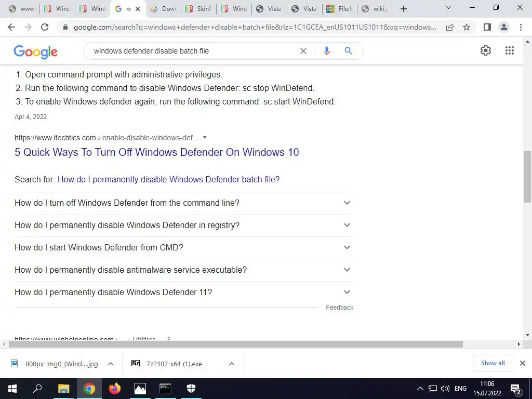Open Windows taskbar search
The height and width of the screenshot is (399, 532).
pyautogui.click(x=37, y=389)
